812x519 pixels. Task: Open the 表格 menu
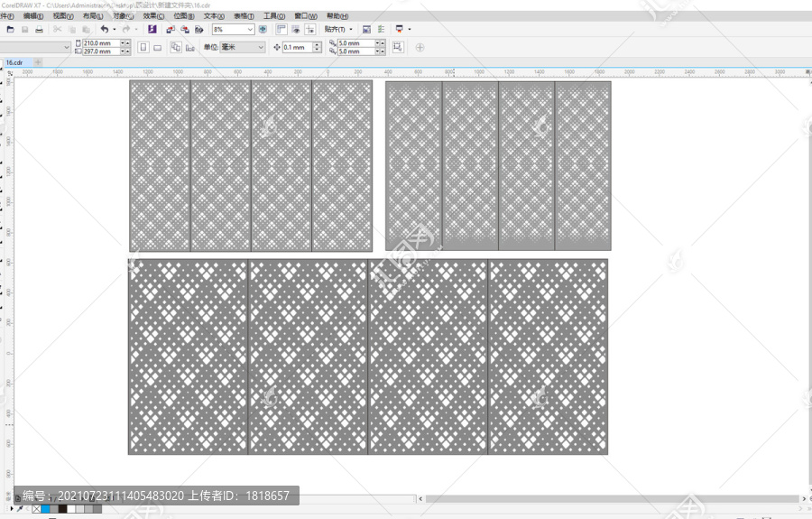click(x=244, y=16)
